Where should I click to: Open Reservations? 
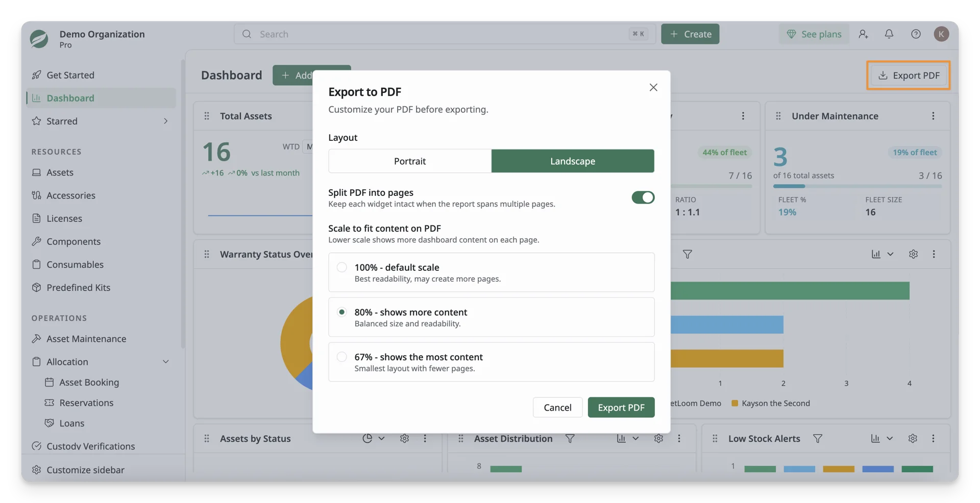tap(107, 403)
